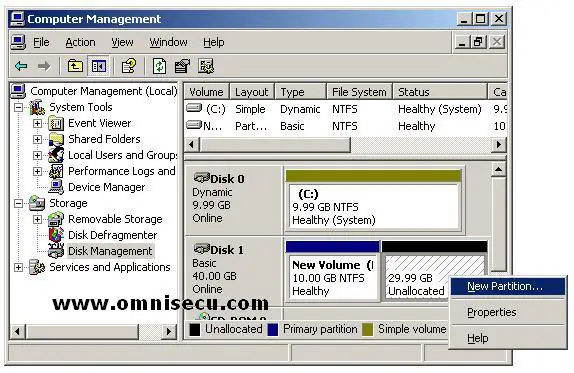Click the menu bar console icon left of File
This screenshot has height=373, width=574.
pyautogui.click(x=18, y=42)
